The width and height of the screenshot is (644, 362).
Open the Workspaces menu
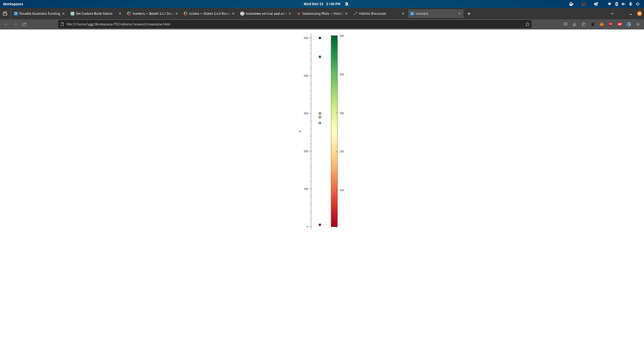click(x=13, y=3)
